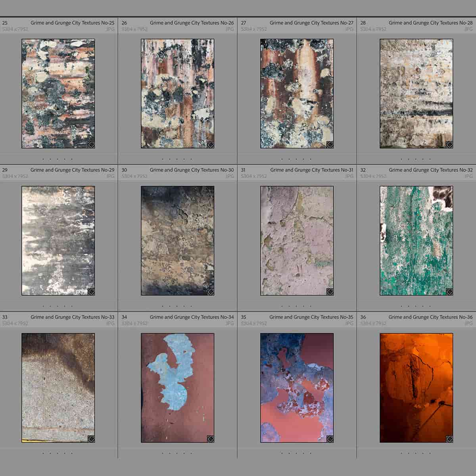Open the keyword badge on texture No-31
This screenshot has width=476, height=476.
[x=329, y=291]
